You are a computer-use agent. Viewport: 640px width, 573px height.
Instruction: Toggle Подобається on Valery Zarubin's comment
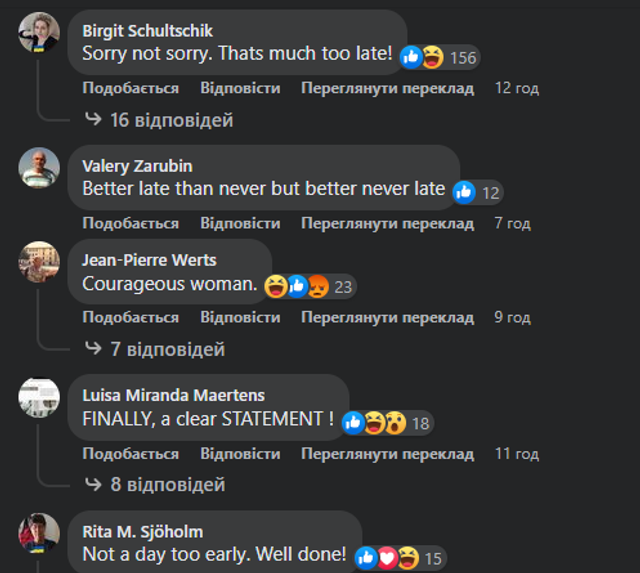(x=130, y=223)
